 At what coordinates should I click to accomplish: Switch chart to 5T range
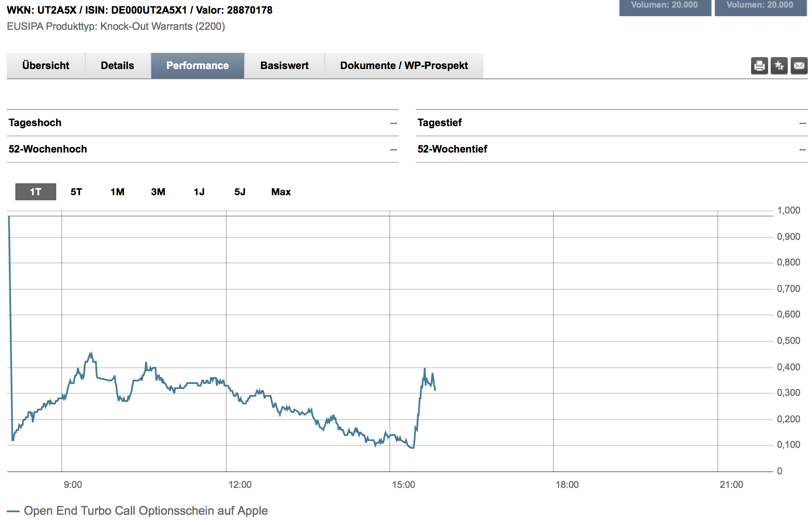tap(76, 192)
